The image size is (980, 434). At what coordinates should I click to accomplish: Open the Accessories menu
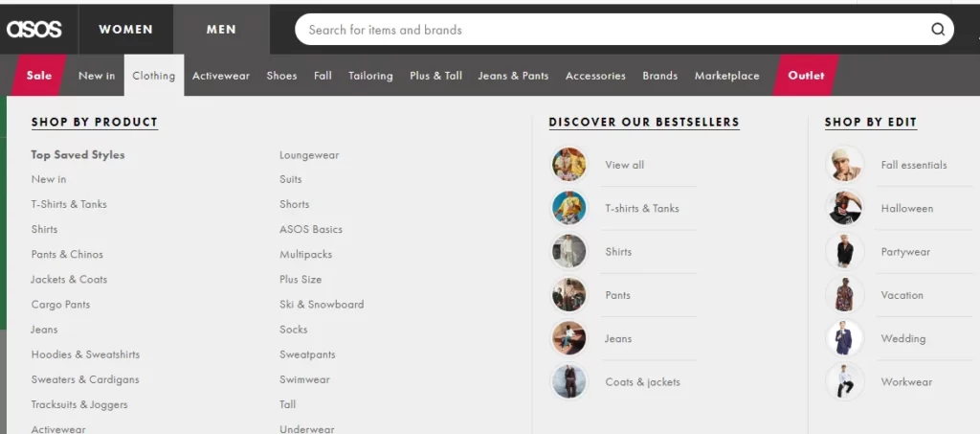tap(595, 76)
